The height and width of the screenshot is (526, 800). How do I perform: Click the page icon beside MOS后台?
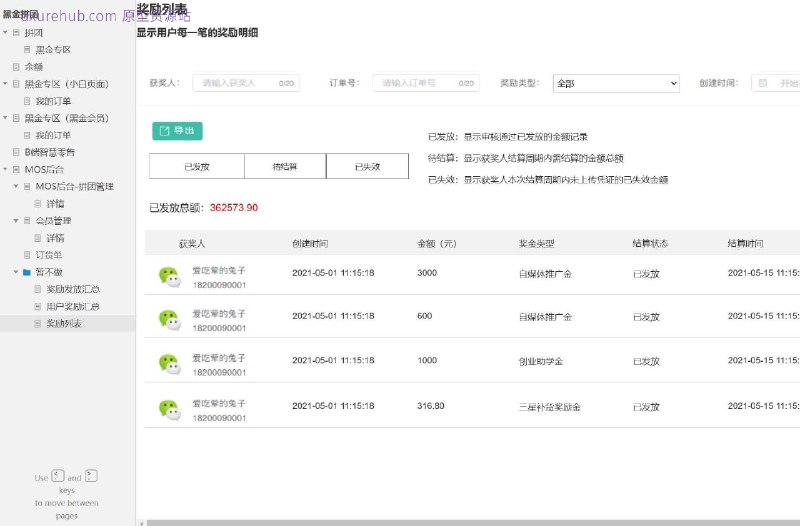click(x=16, y=169)
